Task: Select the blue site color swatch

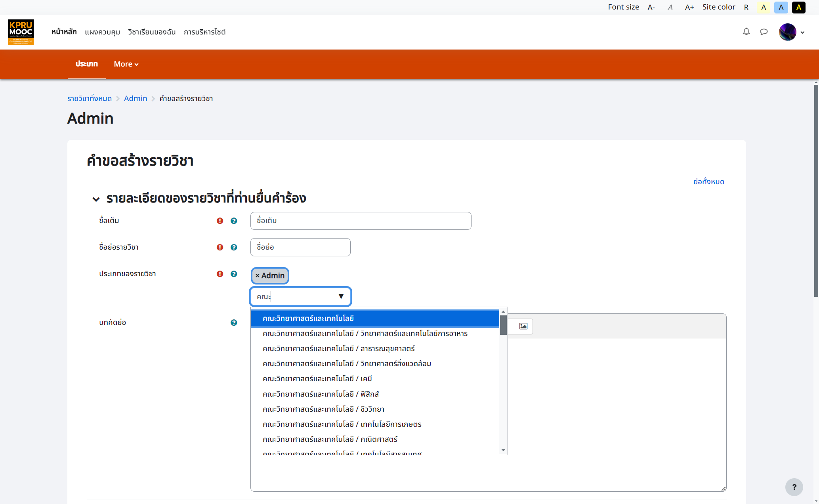Action: (x=781, y=7)
